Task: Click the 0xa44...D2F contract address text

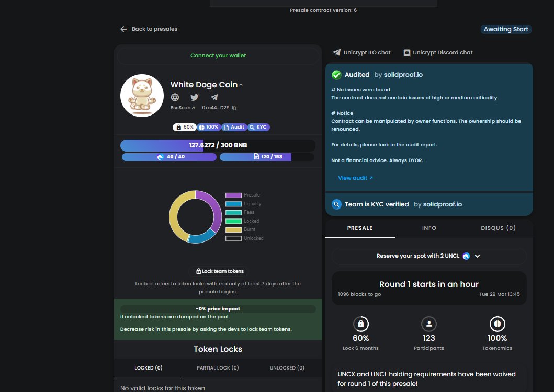Action: [215, 108]
